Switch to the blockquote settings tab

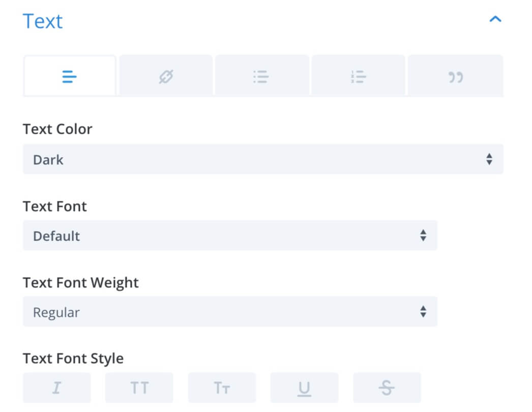455,76
